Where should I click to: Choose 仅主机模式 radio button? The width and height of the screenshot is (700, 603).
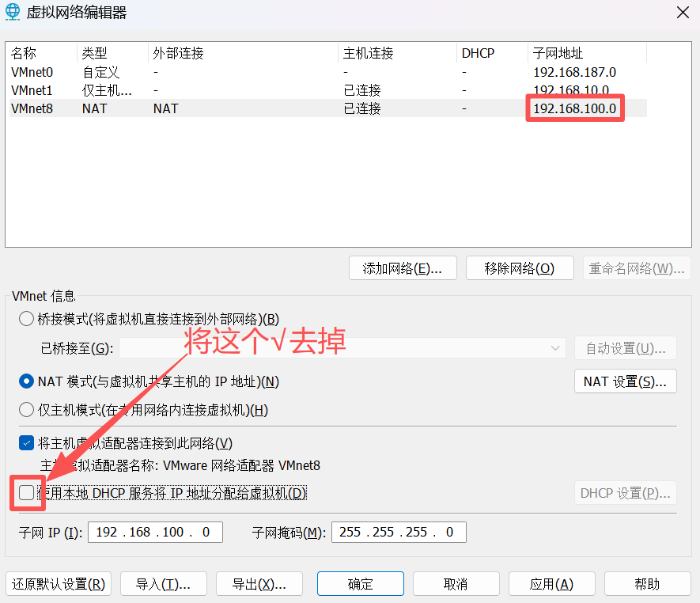click(x=26, y=410)
